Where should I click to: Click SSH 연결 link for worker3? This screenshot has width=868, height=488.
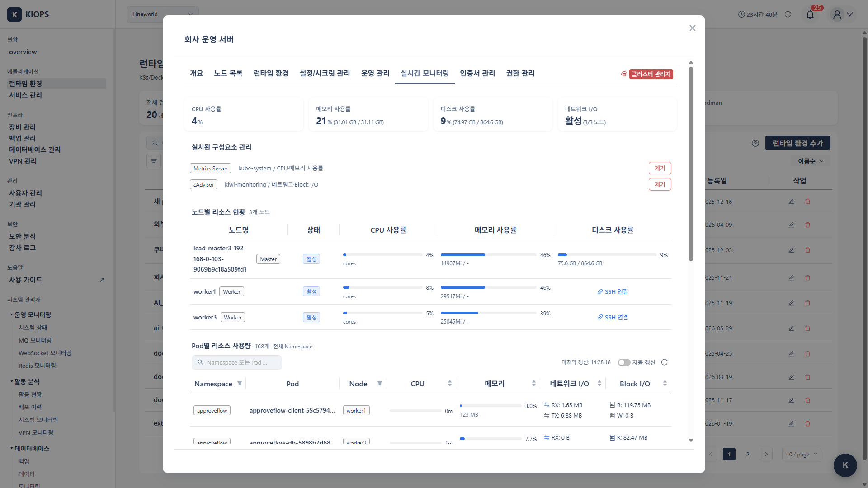(x=613, y=318)
